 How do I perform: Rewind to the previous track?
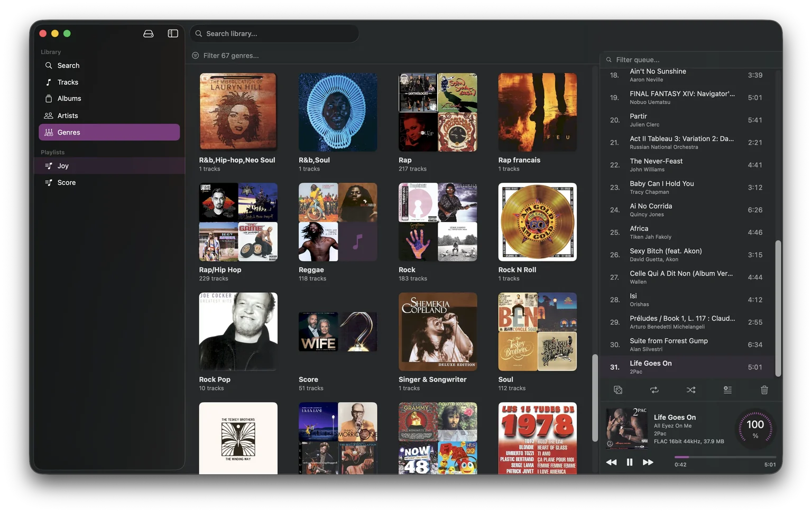click(x=611, y=462)
